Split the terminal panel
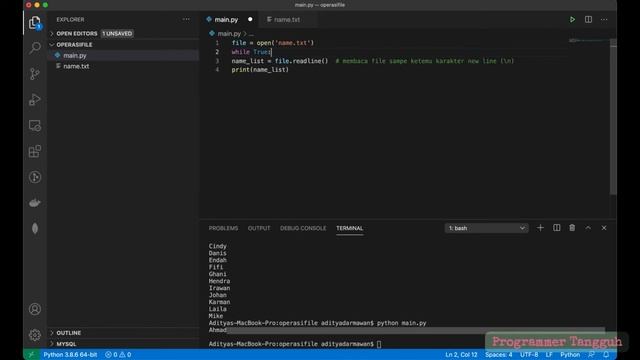The height and width of the screenshot is (360, 640). 556,228
